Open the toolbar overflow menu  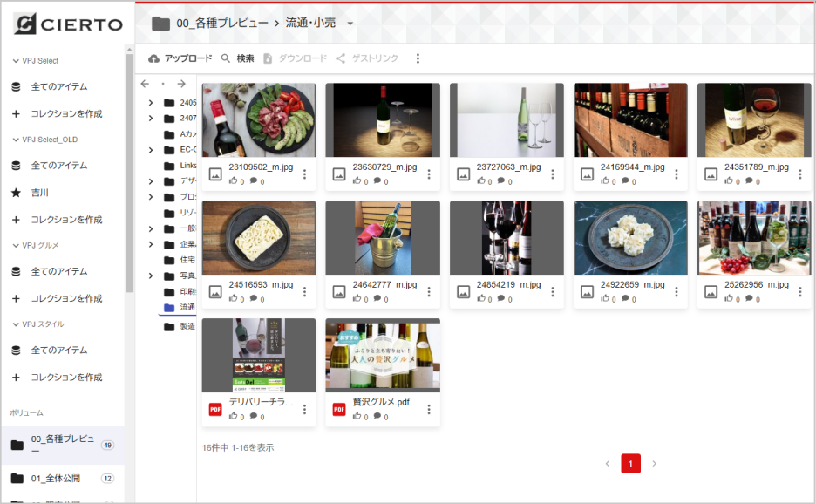pyautogui.click(x=417, y=59)
